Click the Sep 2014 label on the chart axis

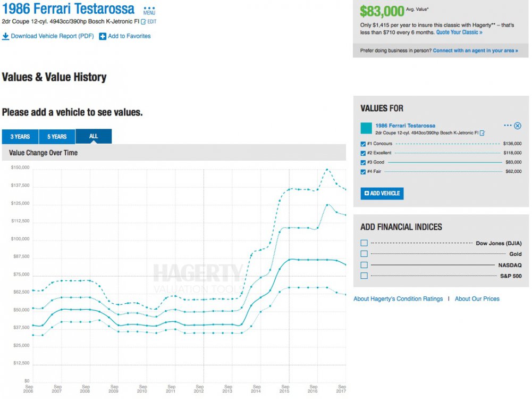click(x=256, y=389)
